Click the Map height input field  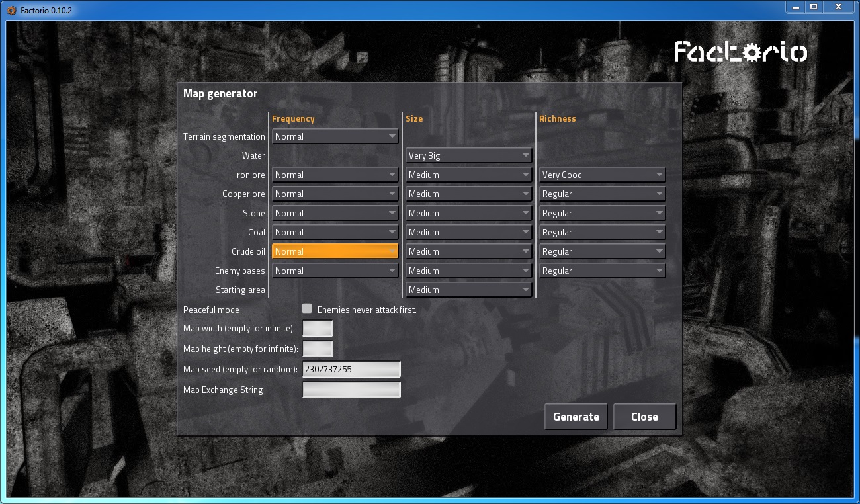(x=318, y=349)
